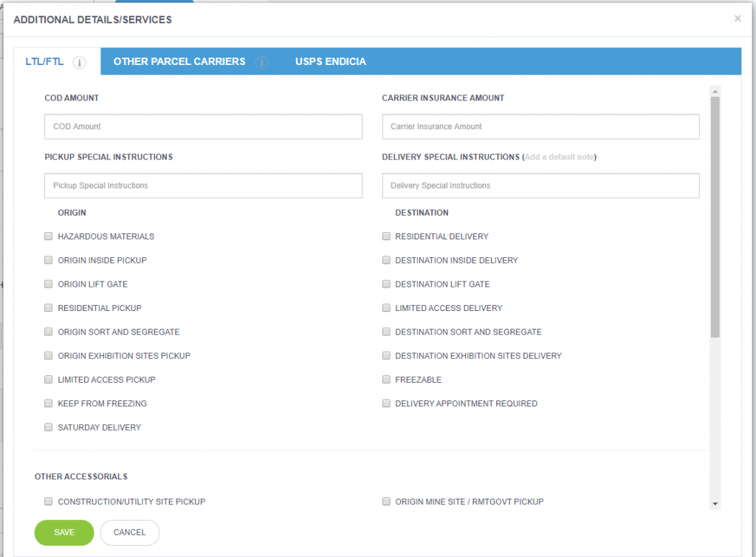Screen dimensions: 756x557
Task: Save the additional details
Action: [x=63, y=532]
